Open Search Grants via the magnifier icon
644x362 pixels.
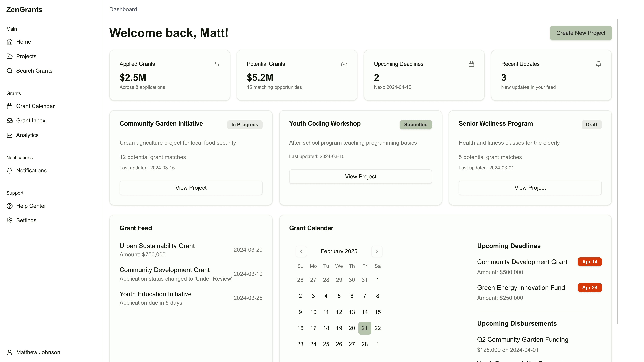pyautogui.click(x=10, y=71)
